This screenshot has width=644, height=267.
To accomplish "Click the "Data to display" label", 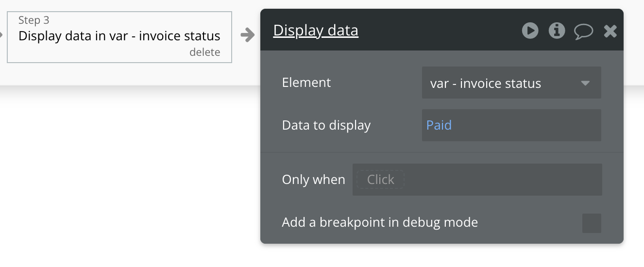I will pyautogui.click(x=326, y=125).
